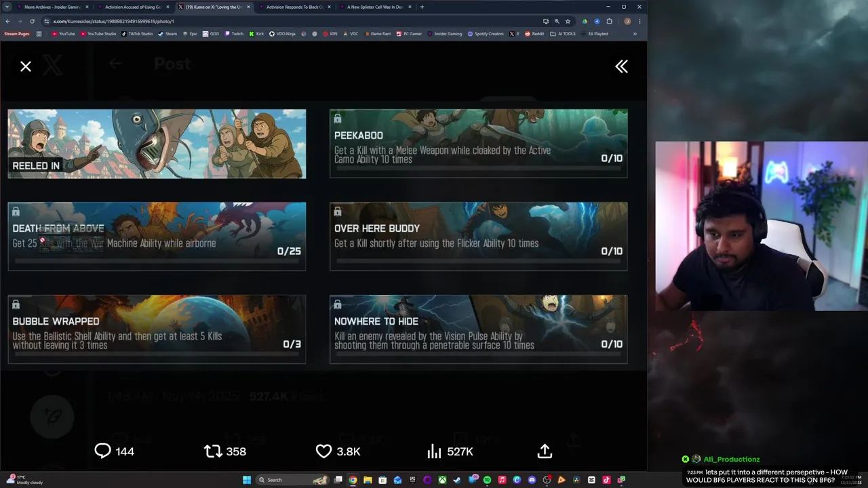The width and height of the screenshot is (868, 488).
Task: Select the Kume on X browser tab
Action: pyautogui.click(x=213, y=7)
